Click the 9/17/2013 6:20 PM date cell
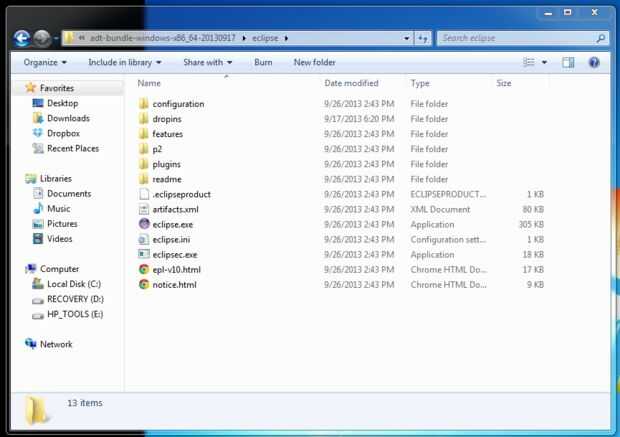The height and width of the screenshot is (437, 620). point(359,119)
